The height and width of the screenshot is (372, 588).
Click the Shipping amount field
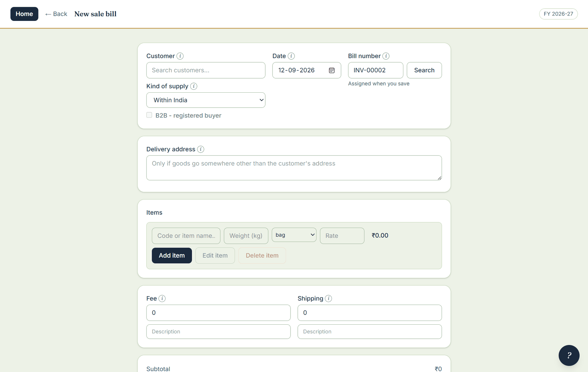tap(370, 313)
